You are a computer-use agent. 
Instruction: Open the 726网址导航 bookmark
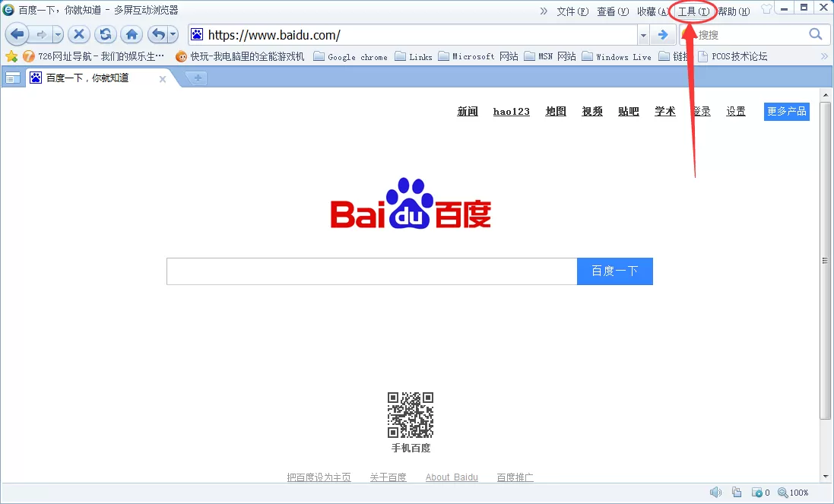point(93,56)
